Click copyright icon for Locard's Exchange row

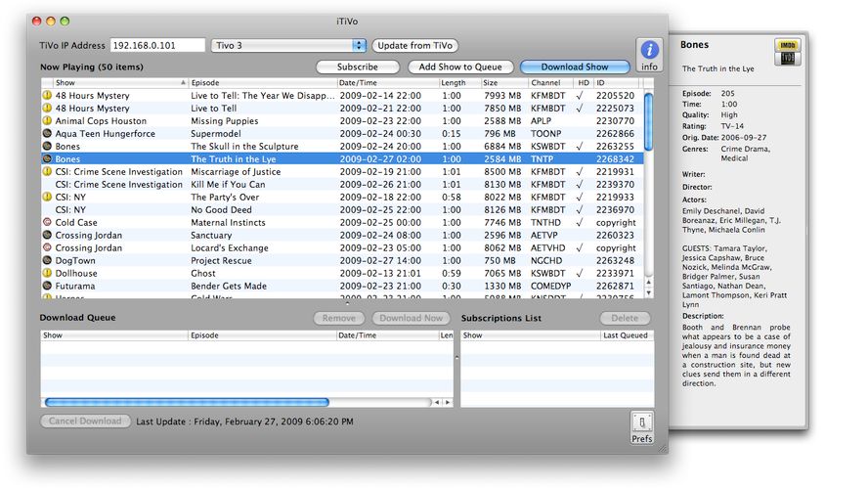(47, 247)
